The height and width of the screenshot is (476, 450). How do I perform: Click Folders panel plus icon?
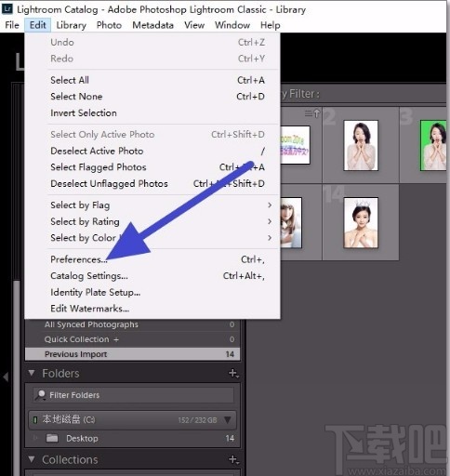[x=233, y=373]
